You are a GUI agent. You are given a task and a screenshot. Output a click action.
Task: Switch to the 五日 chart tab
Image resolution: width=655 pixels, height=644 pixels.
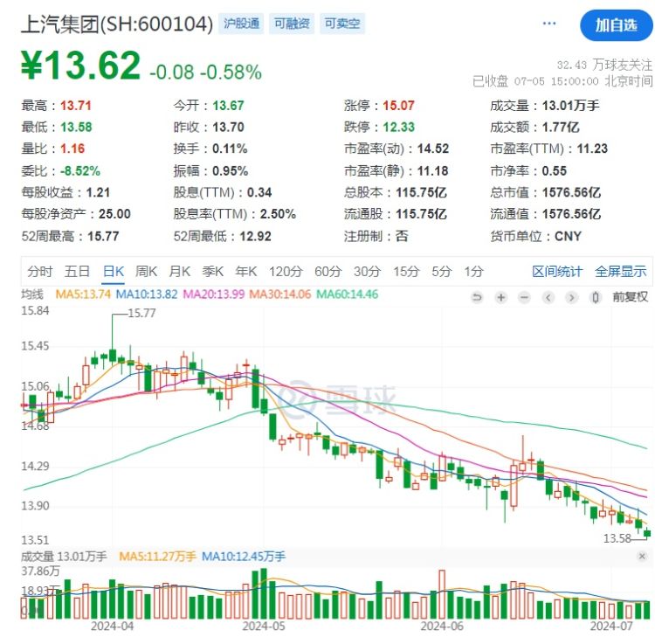[77, 272]
